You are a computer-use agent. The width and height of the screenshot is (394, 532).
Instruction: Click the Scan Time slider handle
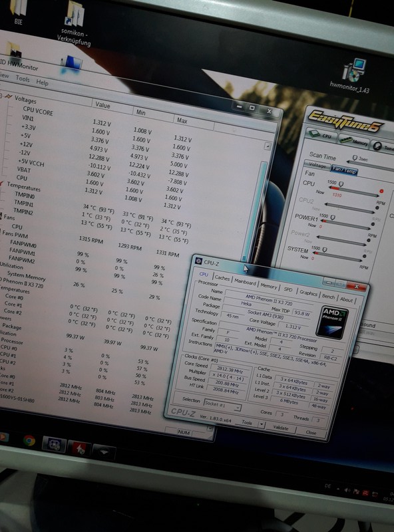(x=355, y=158)
